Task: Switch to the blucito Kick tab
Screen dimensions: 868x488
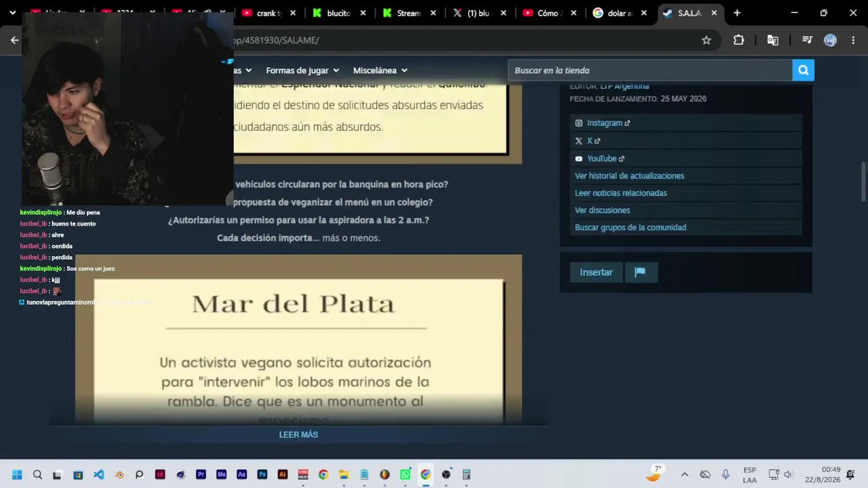Action: tap(340, 13)
